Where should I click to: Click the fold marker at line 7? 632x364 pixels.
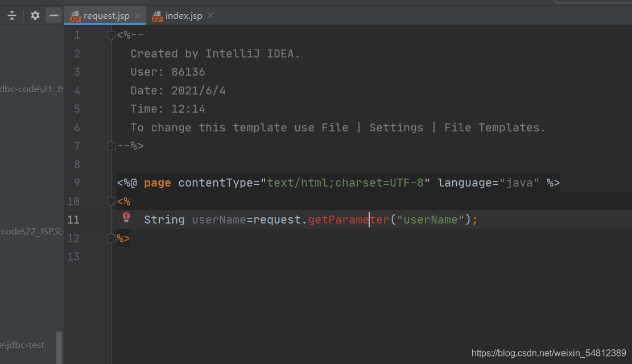click(110, 146)
